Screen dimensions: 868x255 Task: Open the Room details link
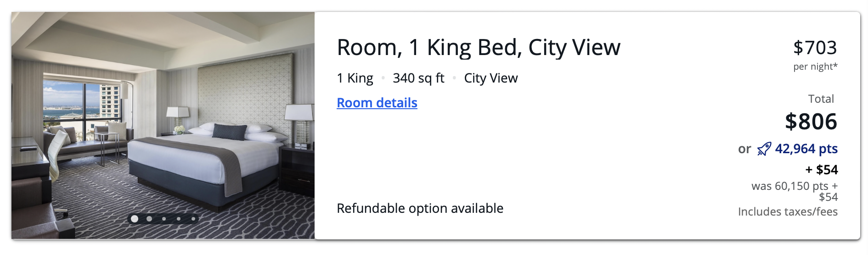point(377,103)
